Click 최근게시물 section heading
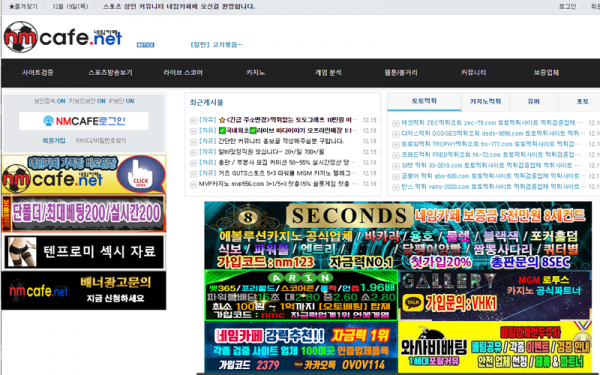The image size is (600, 375). [x=206, y=103]
